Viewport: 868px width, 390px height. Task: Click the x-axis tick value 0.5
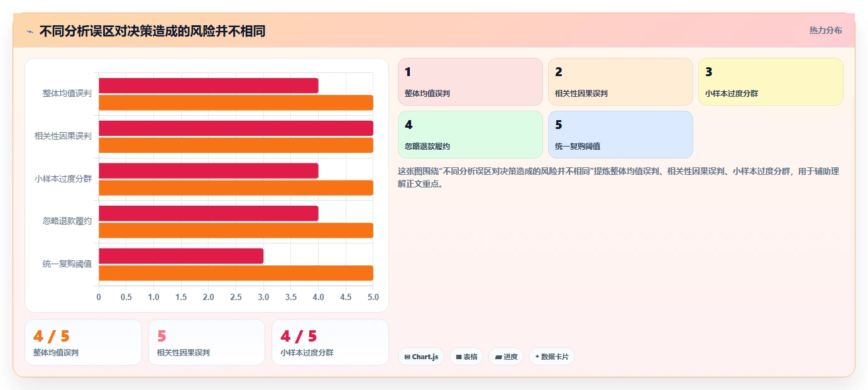pos(126,297)
